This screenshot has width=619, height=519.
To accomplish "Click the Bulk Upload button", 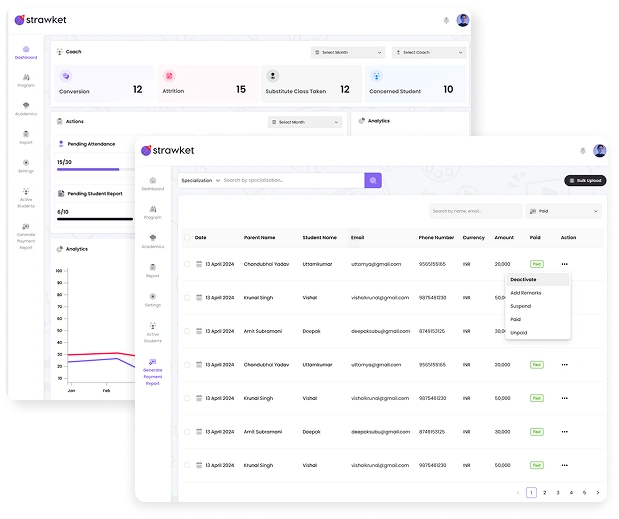I will point(585,180).
